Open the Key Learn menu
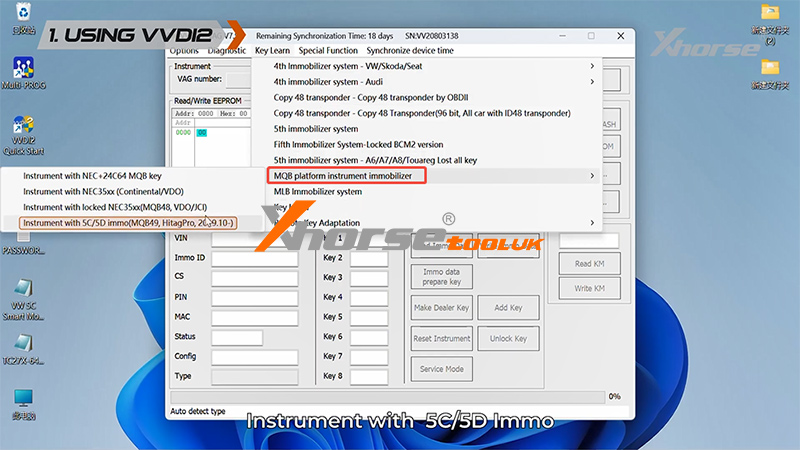The width and height of the screenshot is (800, 450). point(272,51)
